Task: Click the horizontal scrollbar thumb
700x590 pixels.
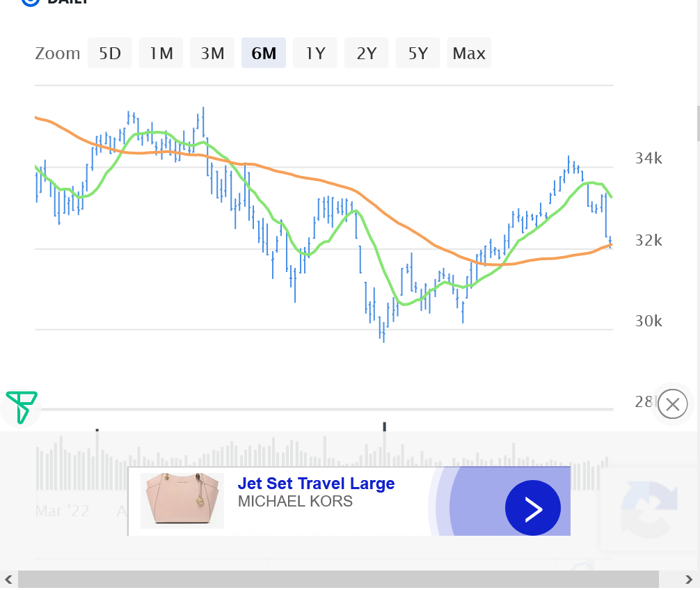Action: pyautogui.click(x=338, y=580)
